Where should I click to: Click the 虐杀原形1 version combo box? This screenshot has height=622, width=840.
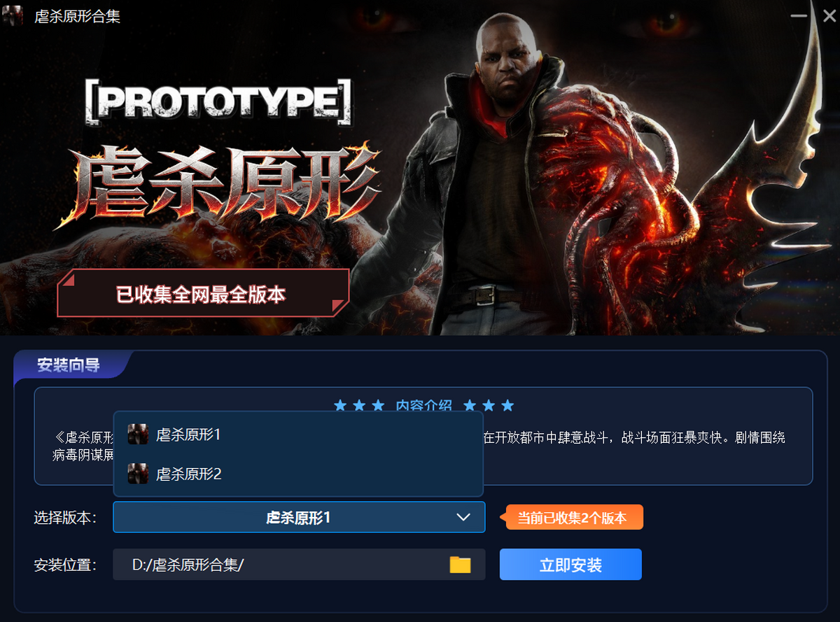pyautogui.click(x=299, y=517)
